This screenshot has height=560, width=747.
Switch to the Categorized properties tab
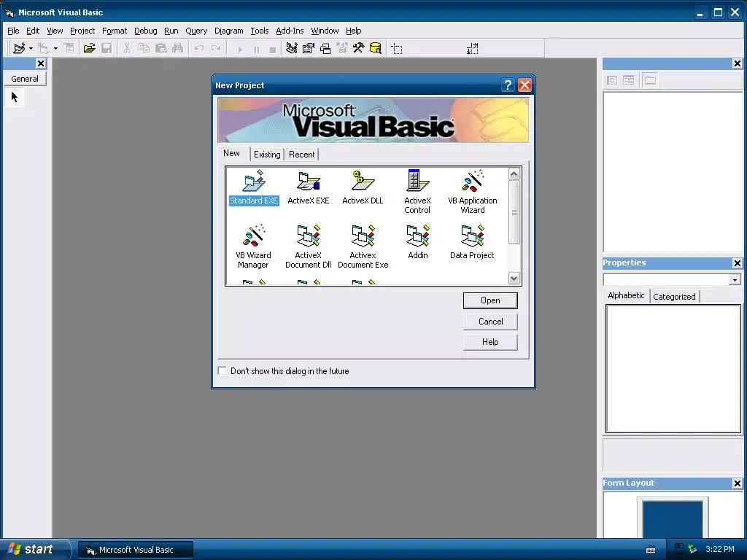point(674,296)
